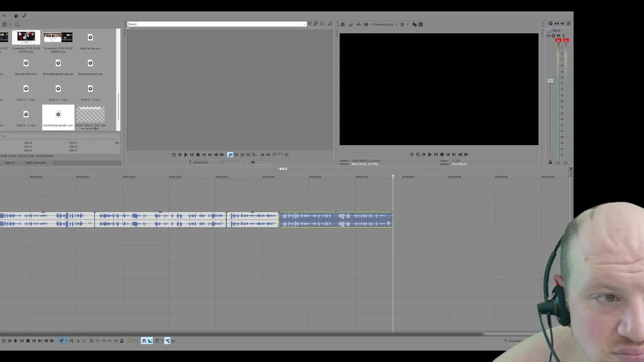Expand split screen view dropdown arrow
The image size is (644, 362).
point(371,24)
